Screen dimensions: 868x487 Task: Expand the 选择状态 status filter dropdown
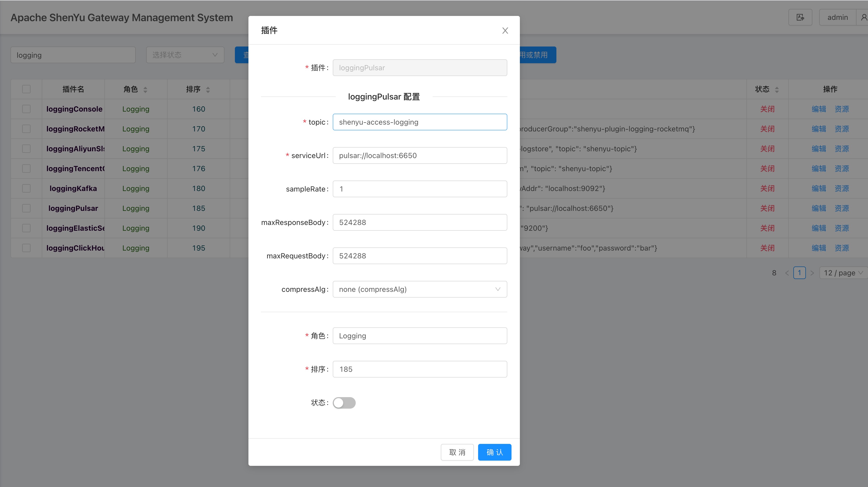tap(185, 55)
